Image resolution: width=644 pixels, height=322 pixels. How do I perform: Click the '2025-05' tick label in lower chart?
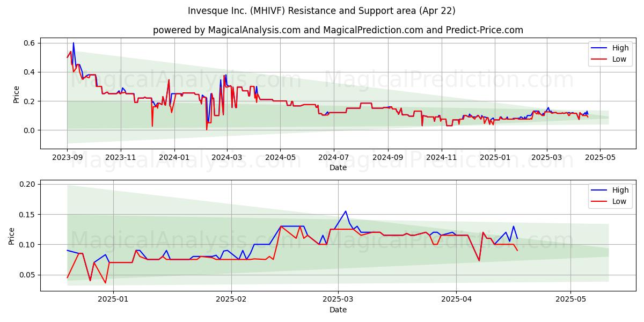(x=571, y=300)
